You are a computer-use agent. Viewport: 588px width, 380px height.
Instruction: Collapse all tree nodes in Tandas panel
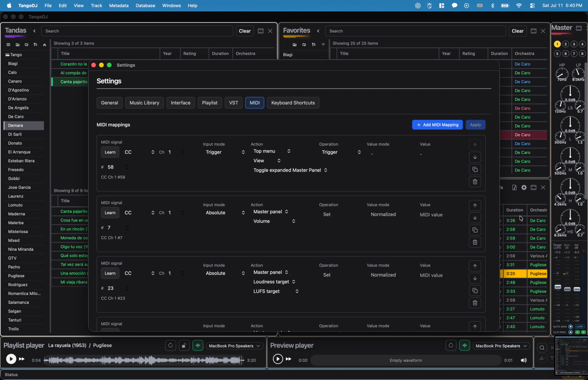click(44, 44)
